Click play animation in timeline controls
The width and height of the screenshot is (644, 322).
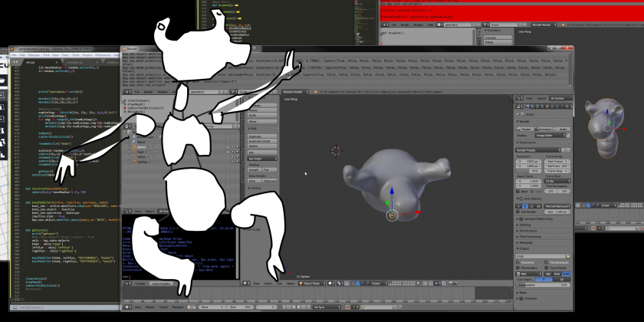coord(299,307)
